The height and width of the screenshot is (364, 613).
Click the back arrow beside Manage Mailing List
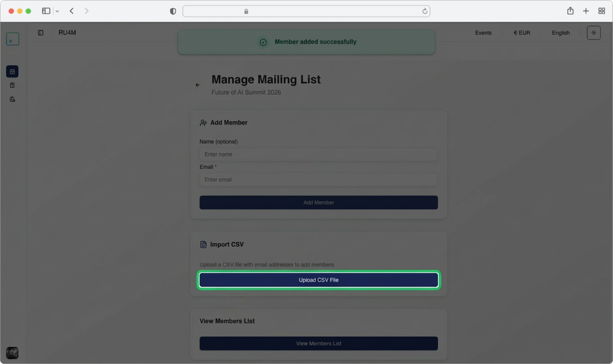(x=198, y=85)
